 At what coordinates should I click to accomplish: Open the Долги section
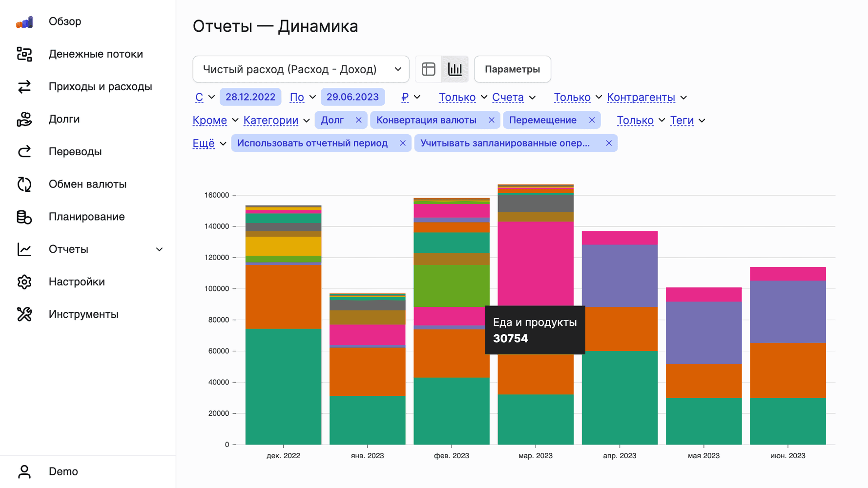click(64, 119)
